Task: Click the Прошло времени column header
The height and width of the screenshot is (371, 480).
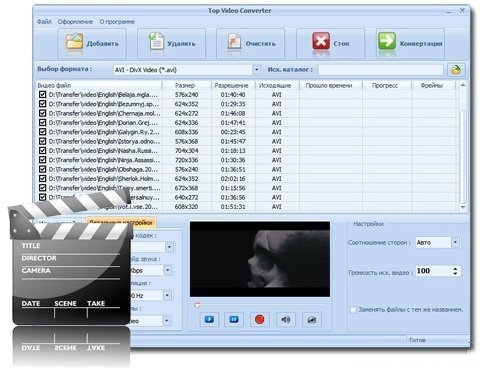Action: click(331, 85)
